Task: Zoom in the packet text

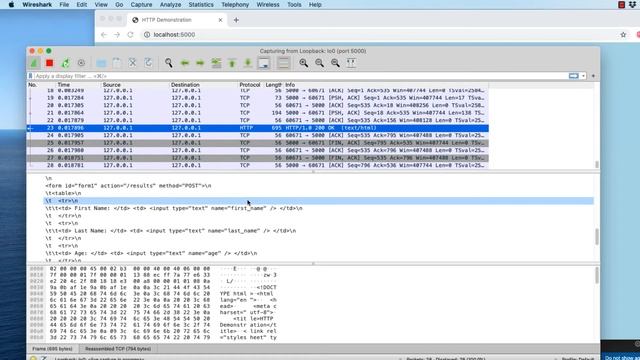Action: [x=303, y=63]
